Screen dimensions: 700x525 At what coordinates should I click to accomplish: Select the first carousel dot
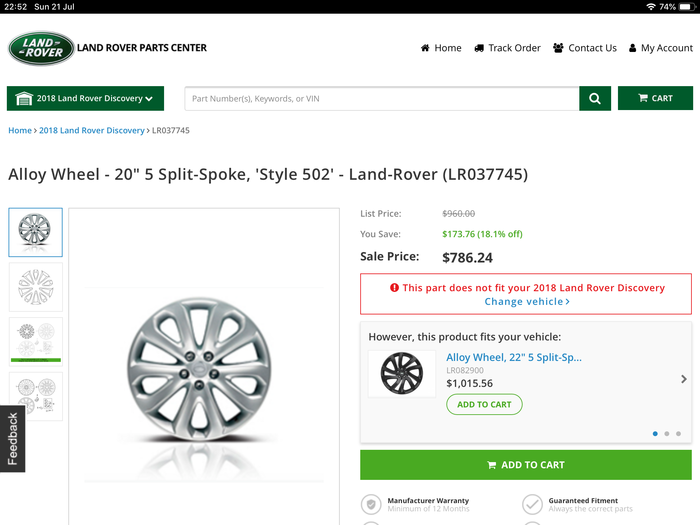coord(655,433)
